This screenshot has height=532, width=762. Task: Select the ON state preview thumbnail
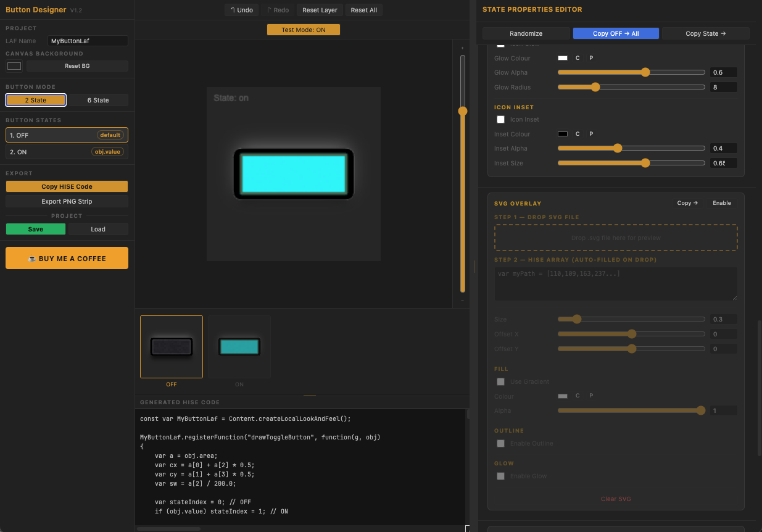[x=239, y=346]
